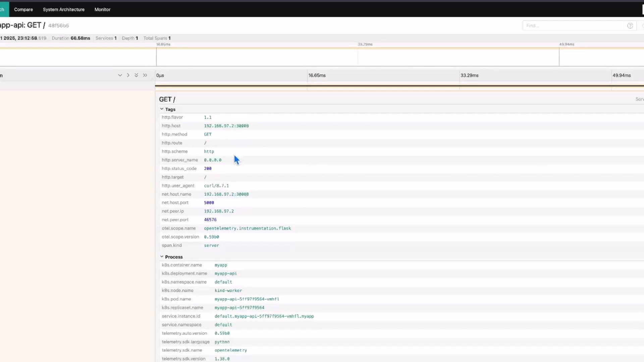Open the Compare tab
This screenshot has height=362, width=644.
23,9
